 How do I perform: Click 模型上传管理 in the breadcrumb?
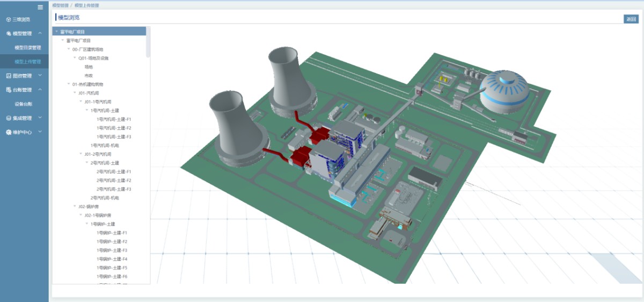[x=86, y=5]
